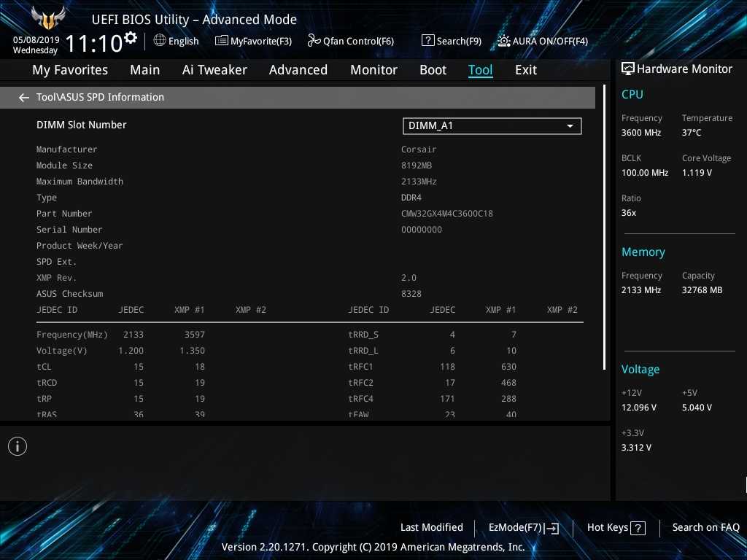Image resolution: width=747 pixels, height=560 pixels.
Task: Open Hot Keys help
Action: coord(616,528)
